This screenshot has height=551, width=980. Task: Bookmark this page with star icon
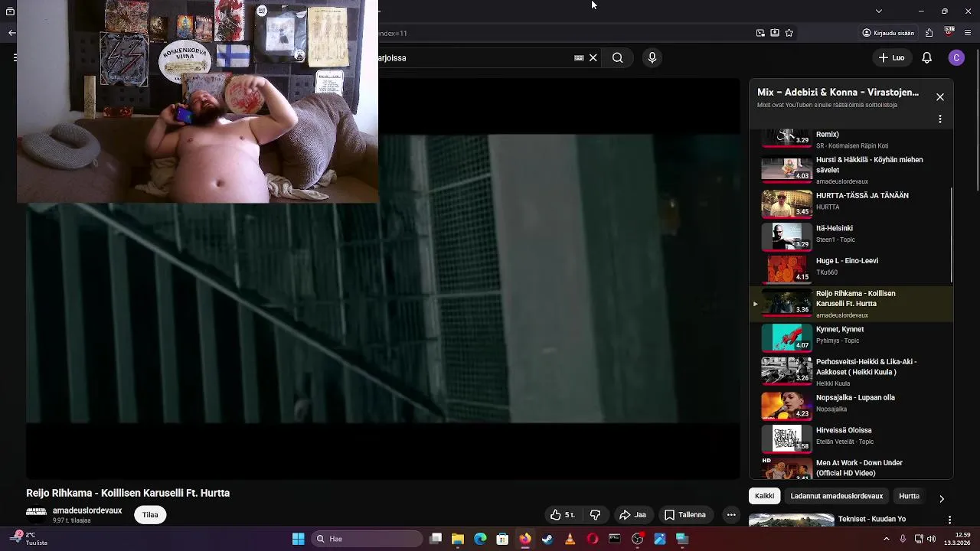click(789, 33)
